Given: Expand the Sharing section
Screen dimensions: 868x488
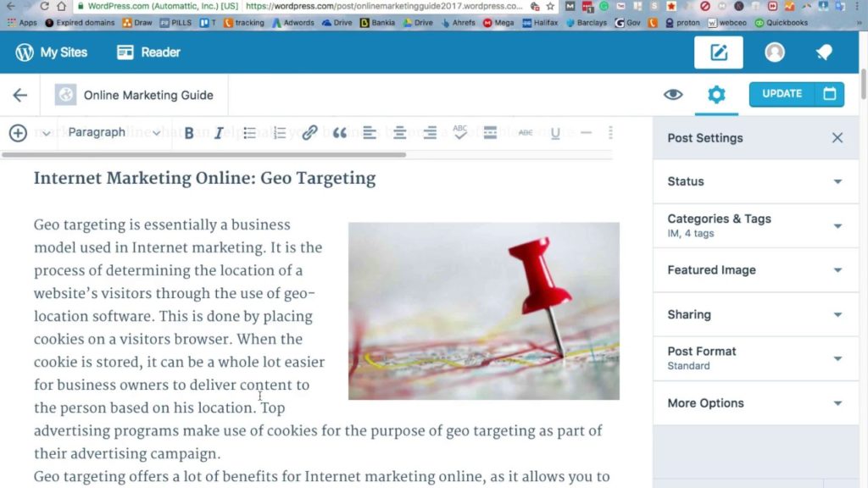Looking at the screenshot, I should pos(755,314).
